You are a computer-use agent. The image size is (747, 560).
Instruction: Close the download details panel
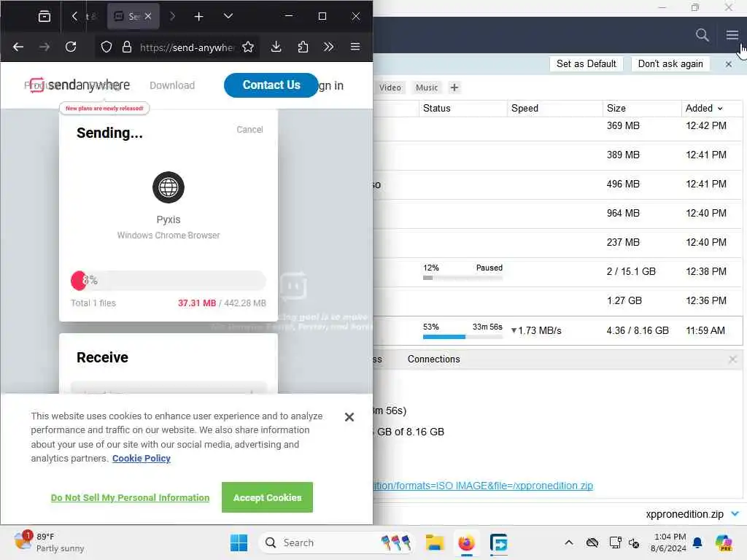pyautogui.click(x=732, y=359)
